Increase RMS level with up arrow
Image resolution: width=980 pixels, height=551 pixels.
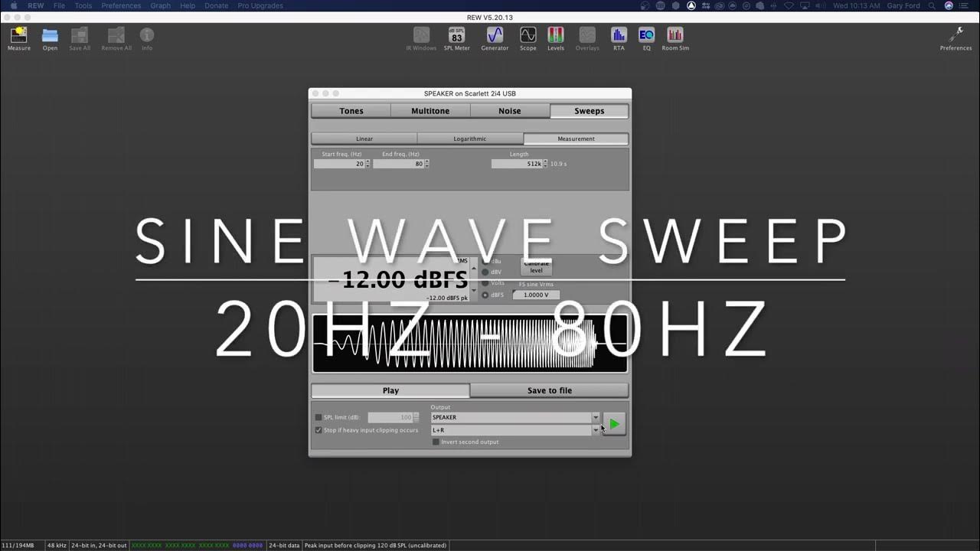[x=473, y=268]
